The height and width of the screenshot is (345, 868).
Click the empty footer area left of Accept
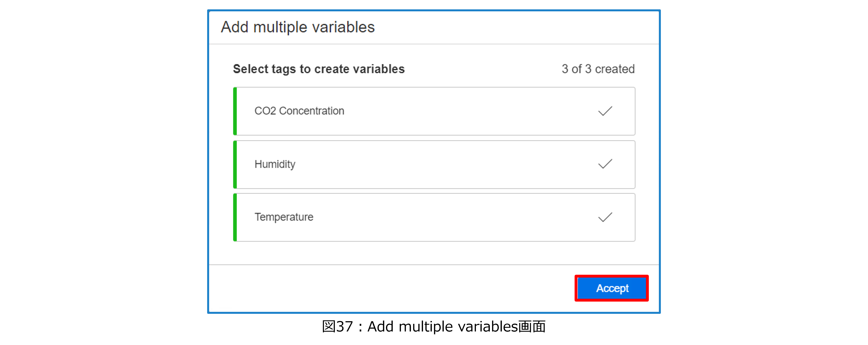(387, 288)
